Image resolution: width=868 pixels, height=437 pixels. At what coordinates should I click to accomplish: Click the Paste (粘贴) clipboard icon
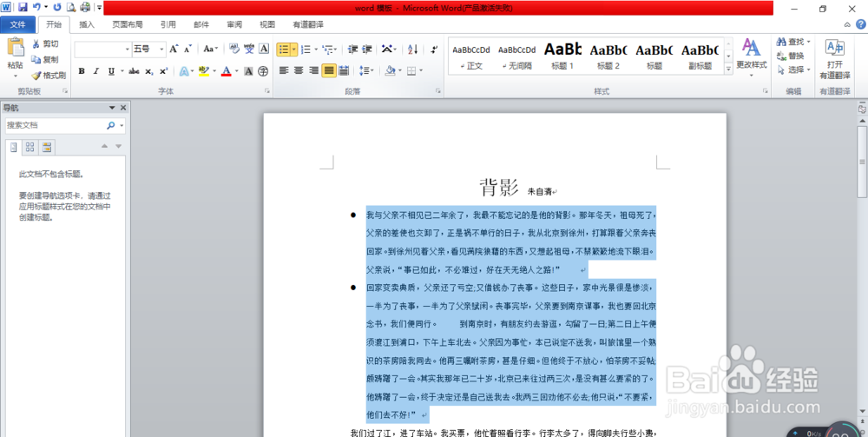[16, 48]
